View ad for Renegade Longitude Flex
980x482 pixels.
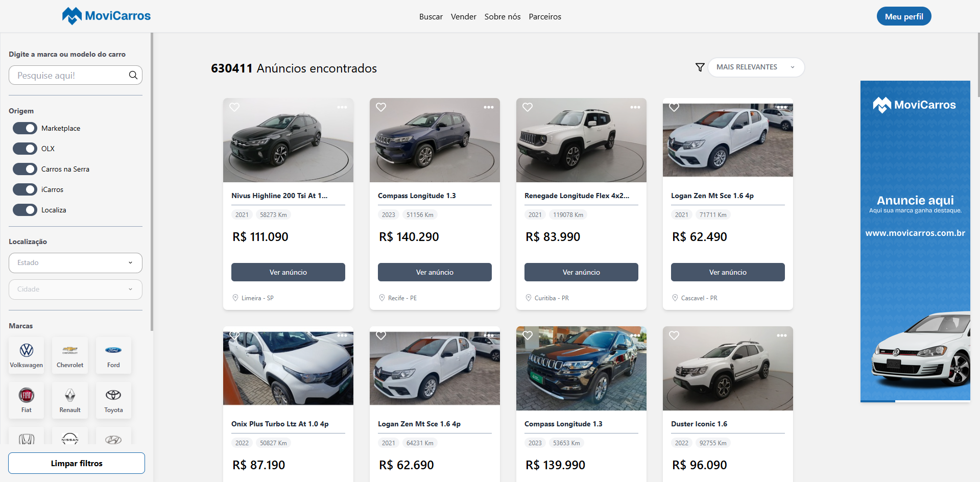581,272
